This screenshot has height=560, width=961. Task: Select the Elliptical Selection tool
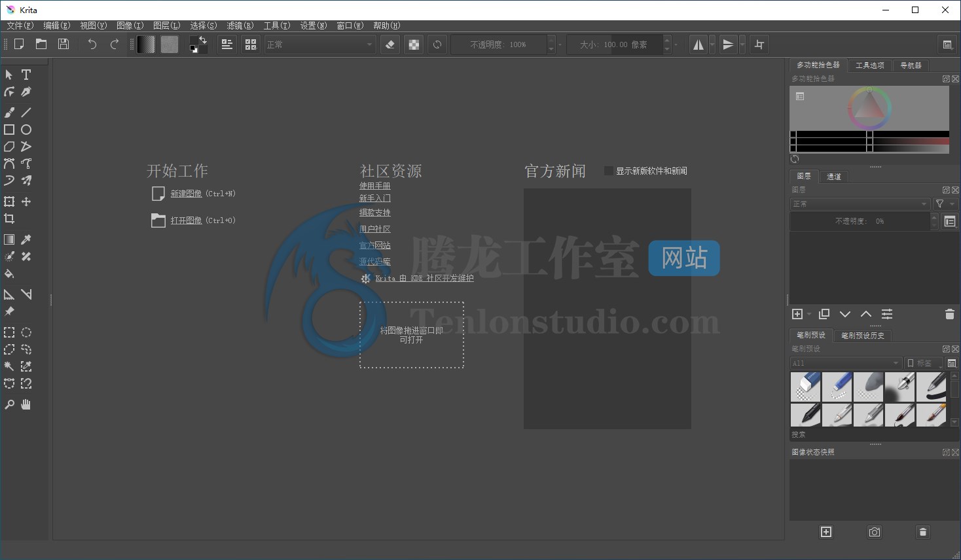26,332
